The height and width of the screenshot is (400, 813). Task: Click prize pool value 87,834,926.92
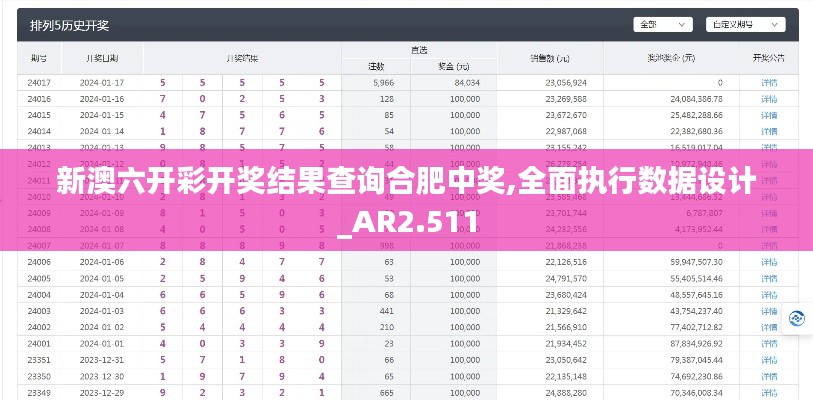click(696, 344)
